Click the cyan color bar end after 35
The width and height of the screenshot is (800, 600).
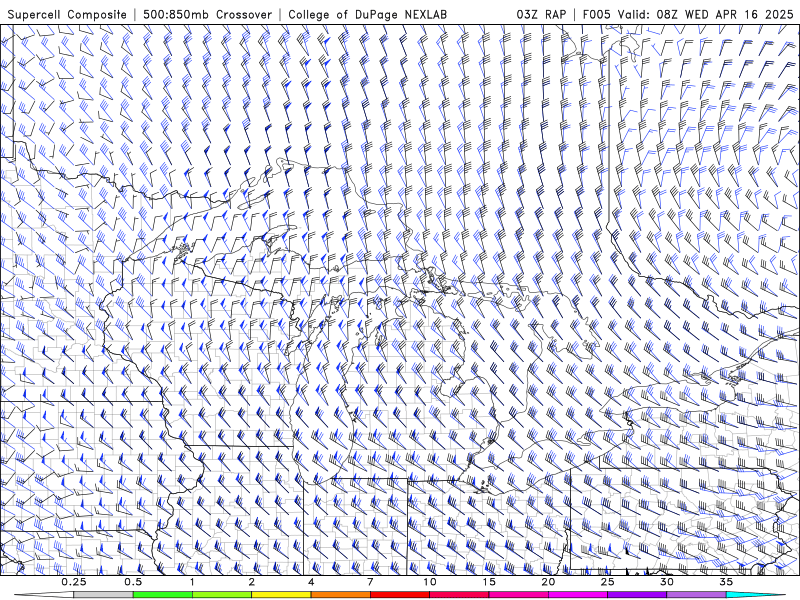[x=756, y=595]
